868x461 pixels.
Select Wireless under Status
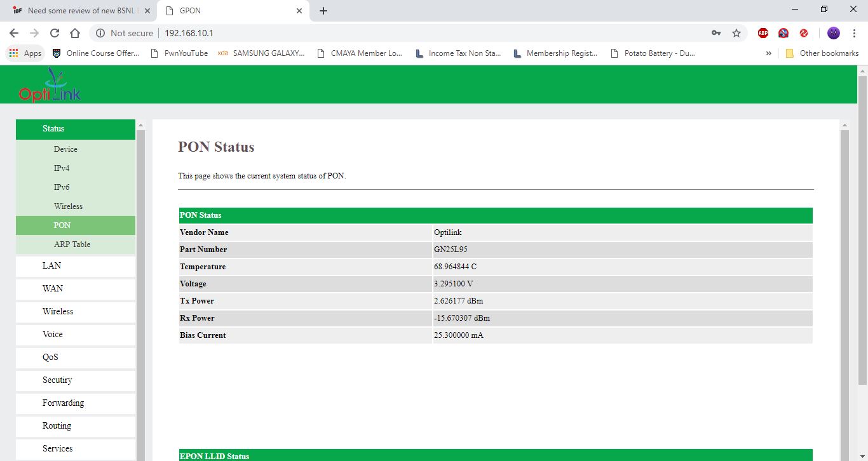tap(76, 206)
